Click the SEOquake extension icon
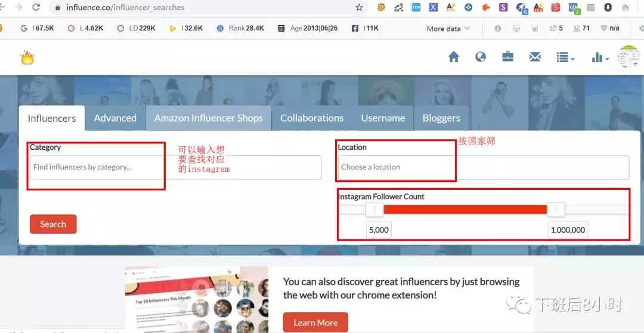Viewport: 644px width, 333px height. (381, 7)
